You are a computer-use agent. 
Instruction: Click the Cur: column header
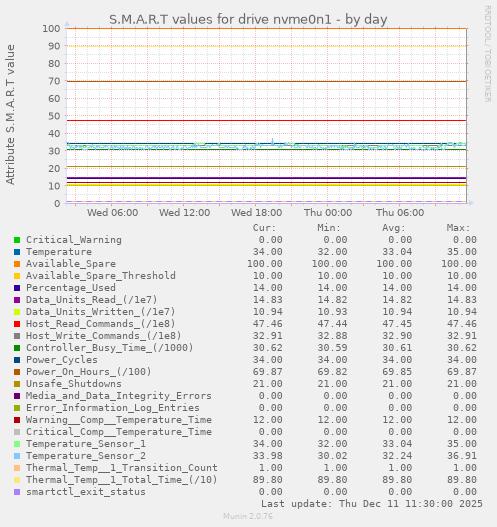tap(264, 228)
